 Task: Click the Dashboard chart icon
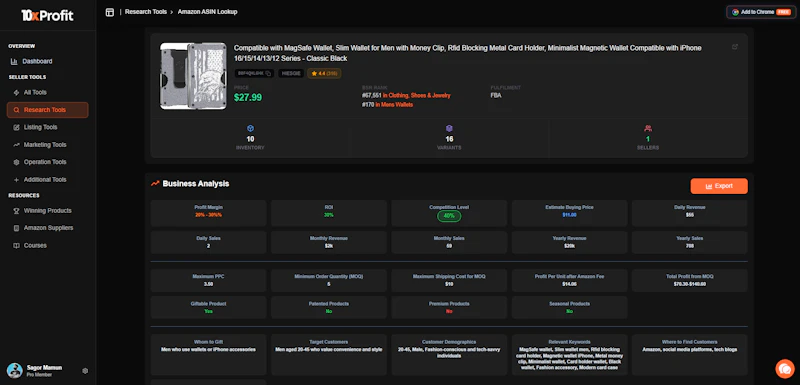pyautogui.click(x=14, y=62)
